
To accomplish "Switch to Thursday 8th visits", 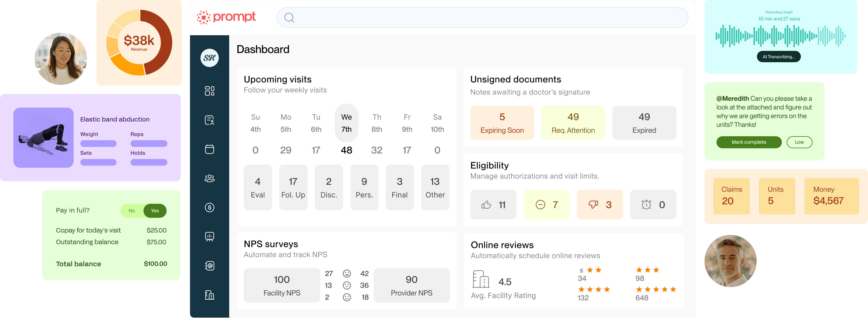I will coord(376,123).
